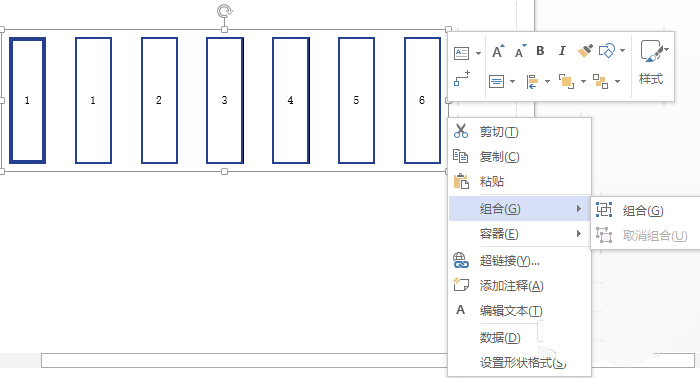Image resolution: width=700 pixels, height=378 pixels.
Task: Expand the align shapes dropdown arrow
Action: (x=547, y=81)
